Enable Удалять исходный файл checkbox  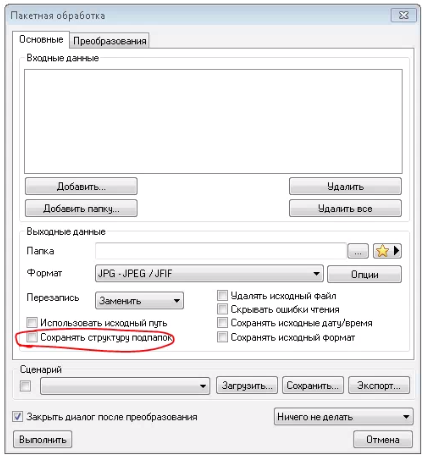coord(222,295)
